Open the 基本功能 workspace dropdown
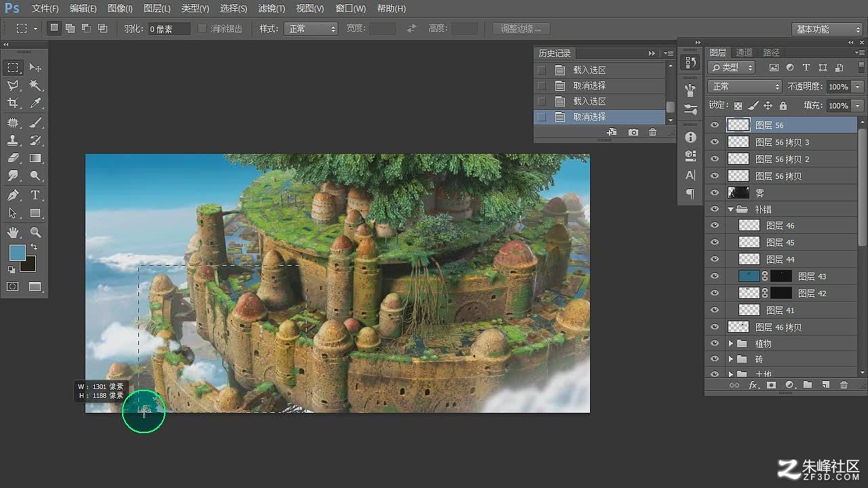This screenshot has height=488, width=868. (x=827, y=29)
